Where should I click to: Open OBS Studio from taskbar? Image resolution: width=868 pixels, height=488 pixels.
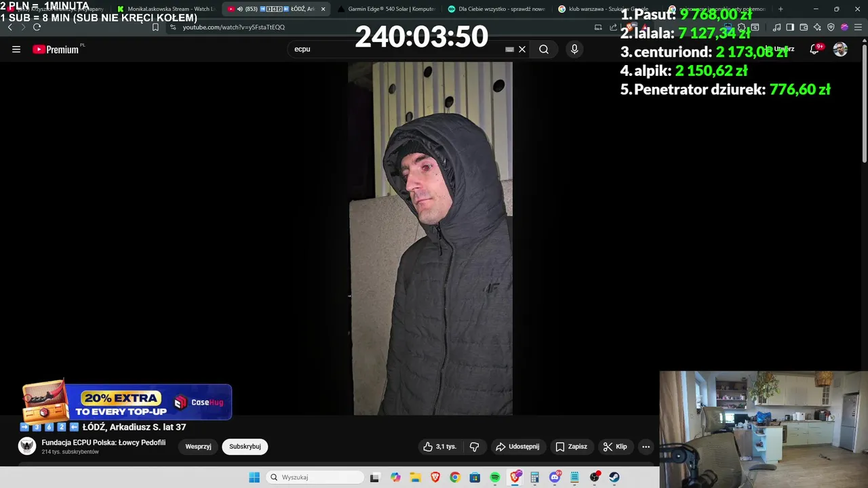click(x=595, y=477)
